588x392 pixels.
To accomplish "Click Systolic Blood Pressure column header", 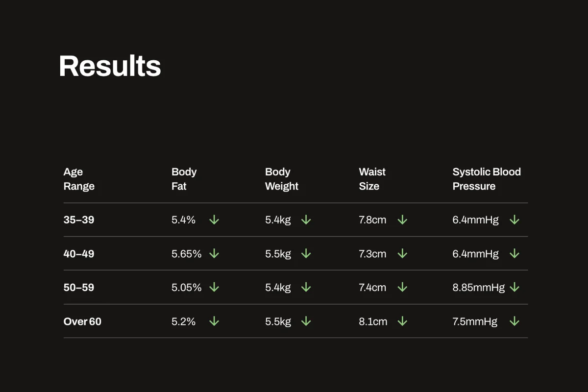I will coord(486,179).
